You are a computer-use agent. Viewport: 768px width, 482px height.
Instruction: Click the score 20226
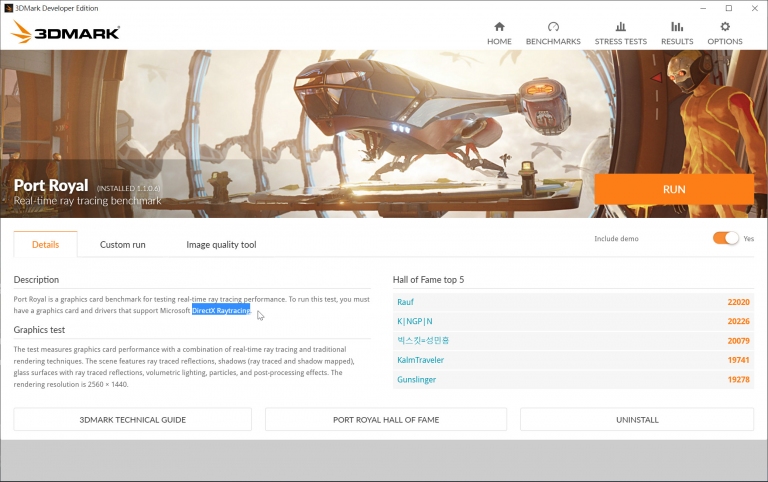[x=739, y=321]
